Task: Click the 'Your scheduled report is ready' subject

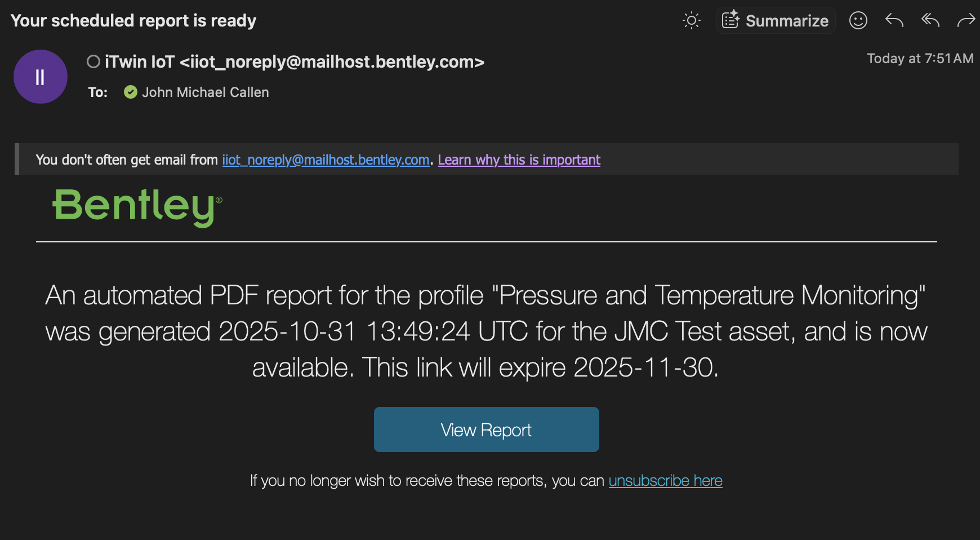Action: tap(133, 21)
